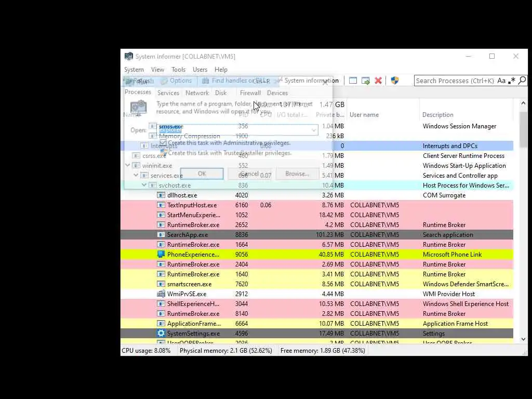Click RuntimeBroker.exe icon with PID 1640
The height and width of the screenshot is (399, 532).
[x=161, y=274]
